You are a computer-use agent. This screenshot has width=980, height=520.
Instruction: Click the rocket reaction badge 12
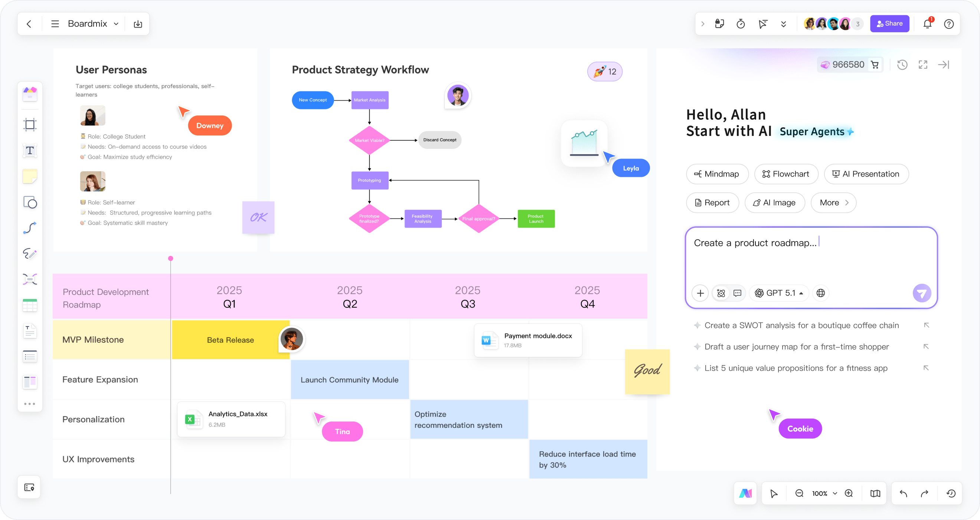pos(605,72)
